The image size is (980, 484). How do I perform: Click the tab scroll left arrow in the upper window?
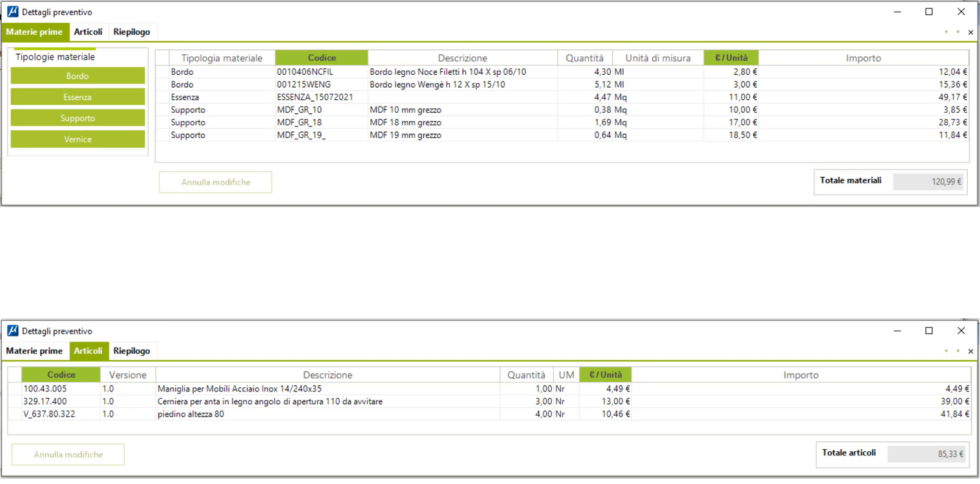(946, 32)
